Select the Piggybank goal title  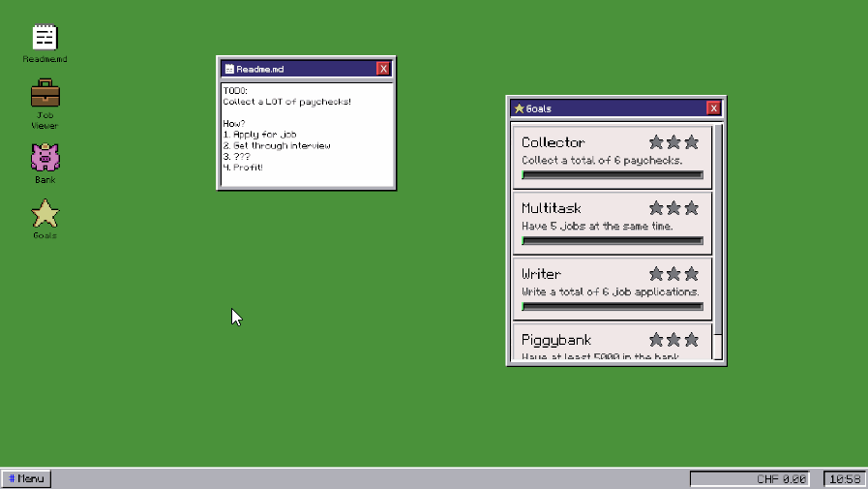pos(556,340)
